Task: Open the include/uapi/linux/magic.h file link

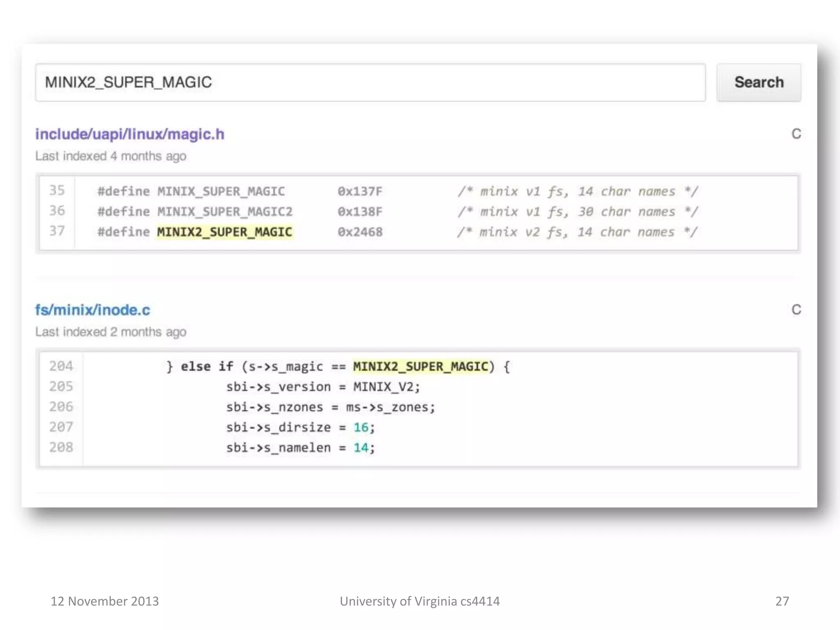Action: point(130,134)
